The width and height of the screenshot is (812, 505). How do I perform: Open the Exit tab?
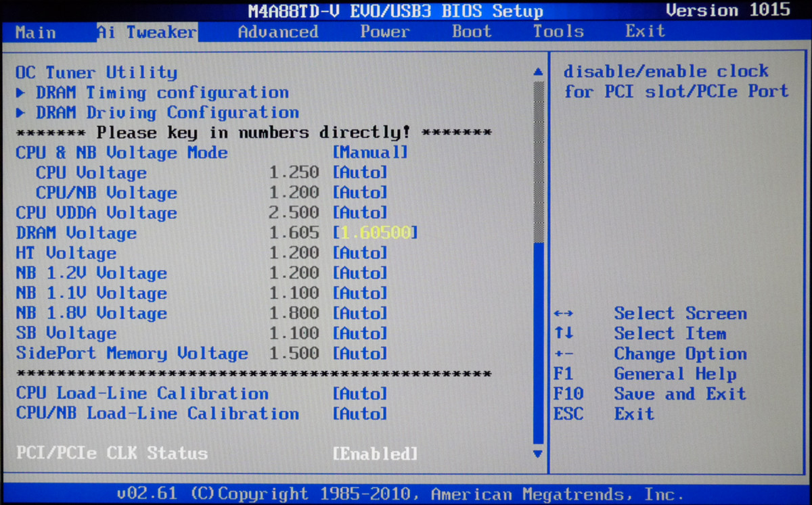pos(645,32)
